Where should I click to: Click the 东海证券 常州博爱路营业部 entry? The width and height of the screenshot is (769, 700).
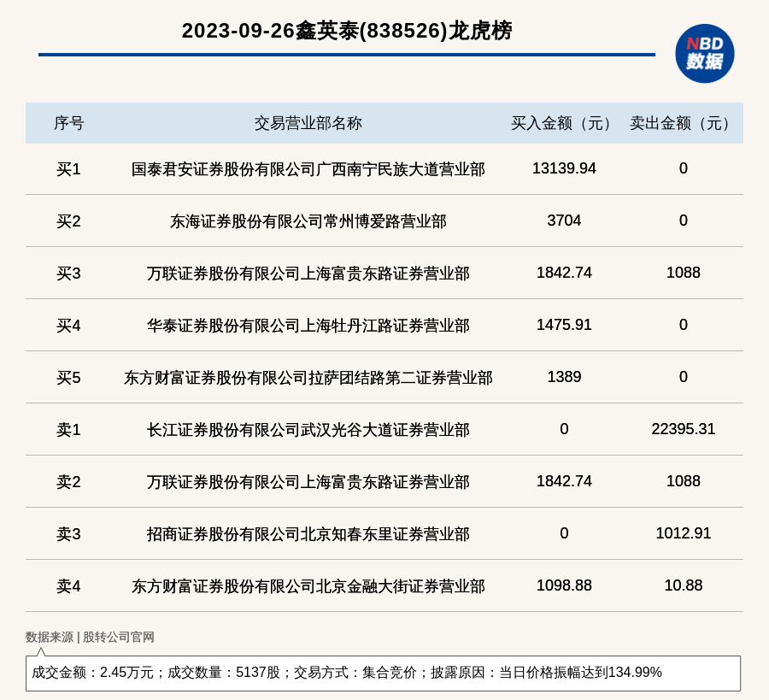[308, 221]
